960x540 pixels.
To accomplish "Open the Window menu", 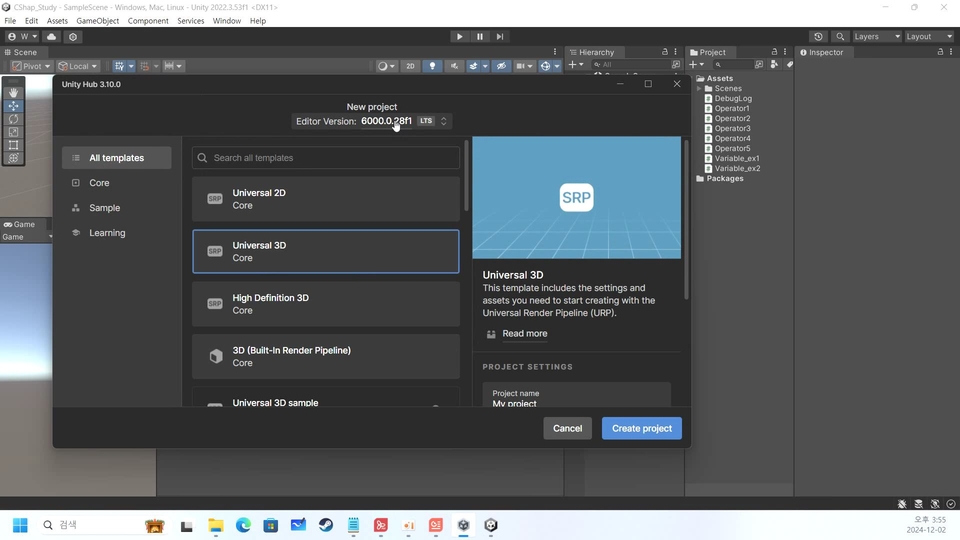I will click(x=227, y=21).
